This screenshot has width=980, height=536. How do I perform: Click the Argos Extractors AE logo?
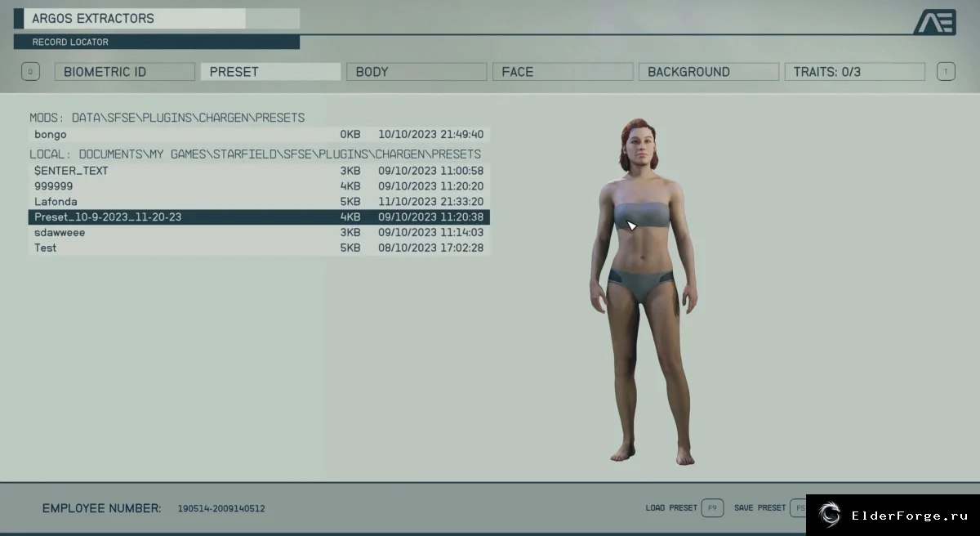[934, 22]
